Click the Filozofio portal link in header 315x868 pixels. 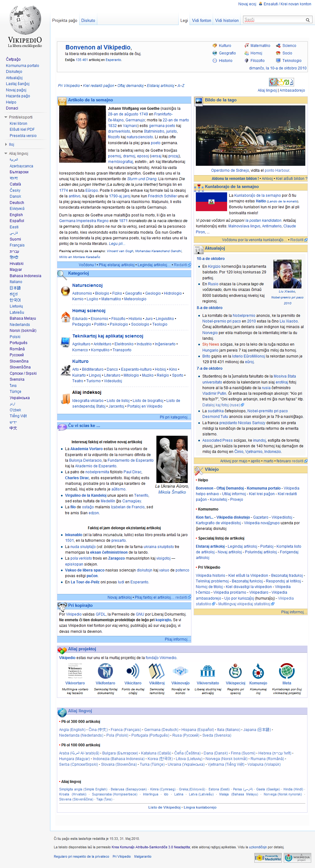[x=257, y=61]
